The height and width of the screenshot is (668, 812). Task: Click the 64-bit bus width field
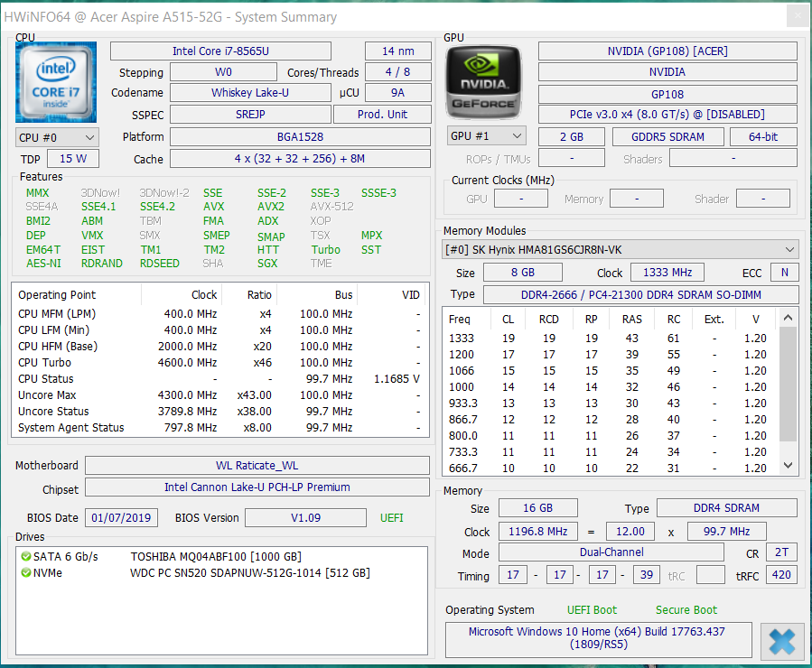[763, 137]
